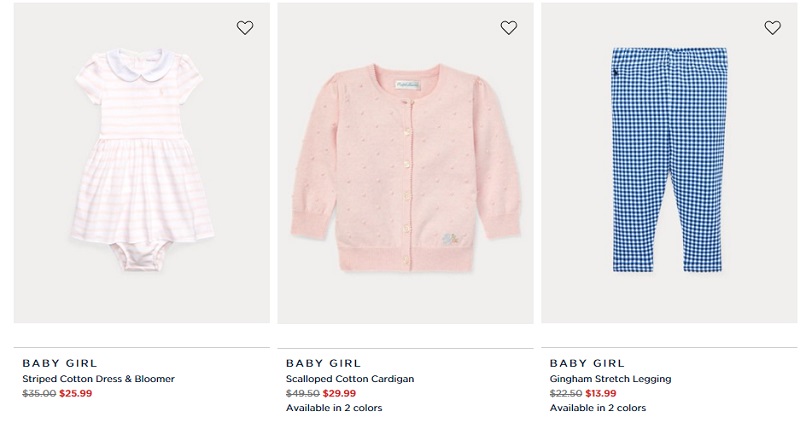Screen dimensions: 800x429
Task: Click the $29.99 cardigan sale price
Action: 339,393
